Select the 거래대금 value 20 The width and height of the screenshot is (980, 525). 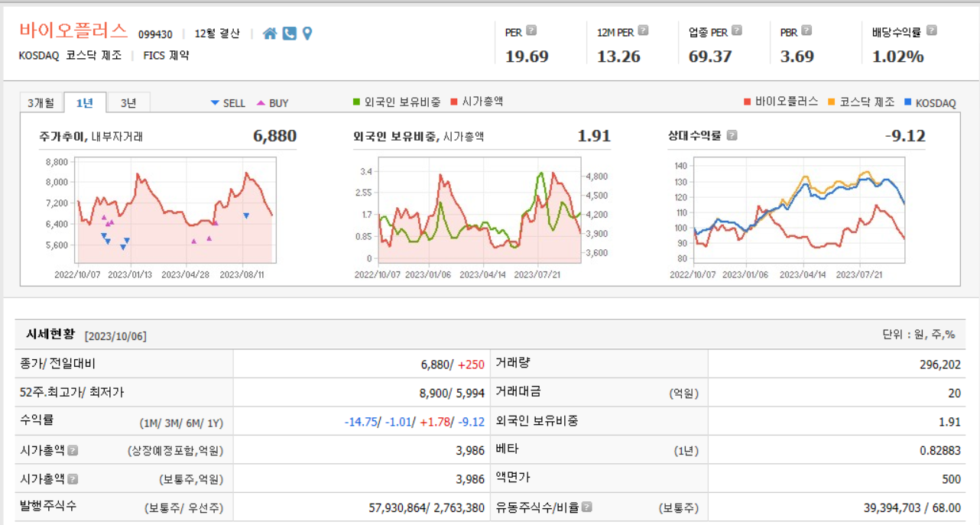point(955,393)
